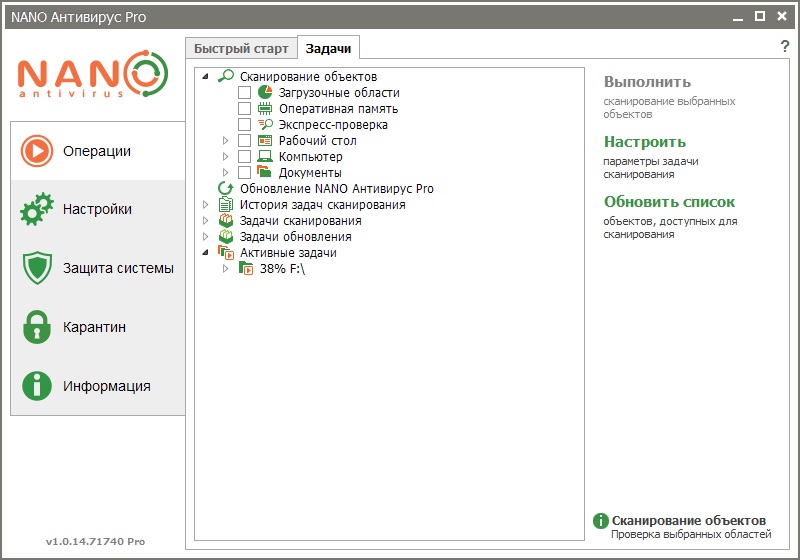Click the info icon beside Сканирование объектов status

coord(601,521)
